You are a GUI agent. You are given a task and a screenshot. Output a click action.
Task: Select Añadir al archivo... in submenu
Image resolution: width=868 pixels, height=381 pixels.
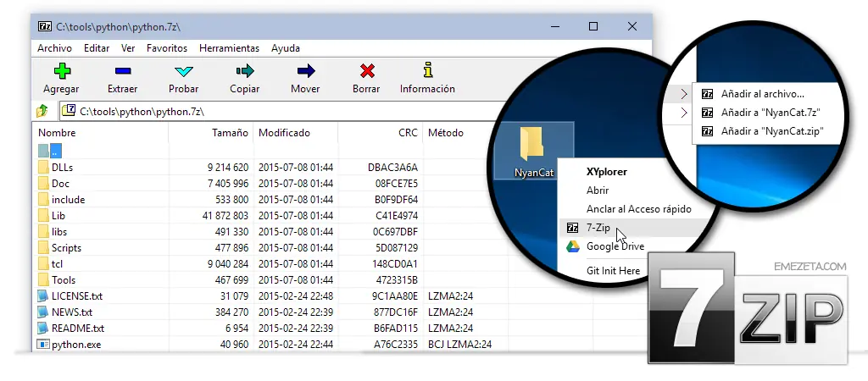click(762, 94)
